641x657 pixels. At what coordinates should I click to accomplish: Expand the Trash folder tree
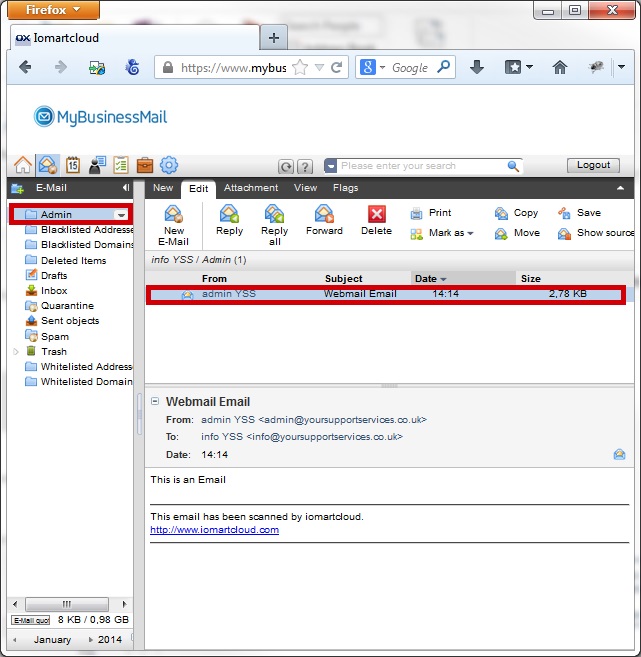click(x=16, y=352)
